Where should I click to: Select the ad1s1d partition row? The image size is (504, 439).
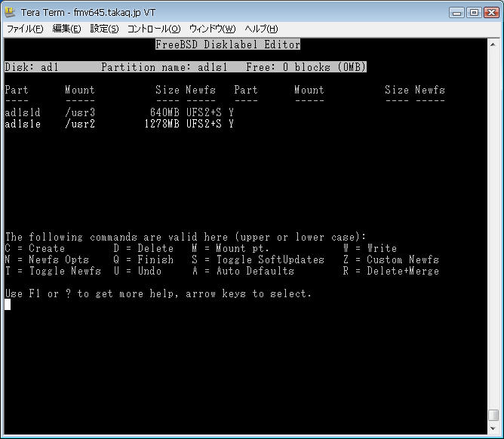119,112
